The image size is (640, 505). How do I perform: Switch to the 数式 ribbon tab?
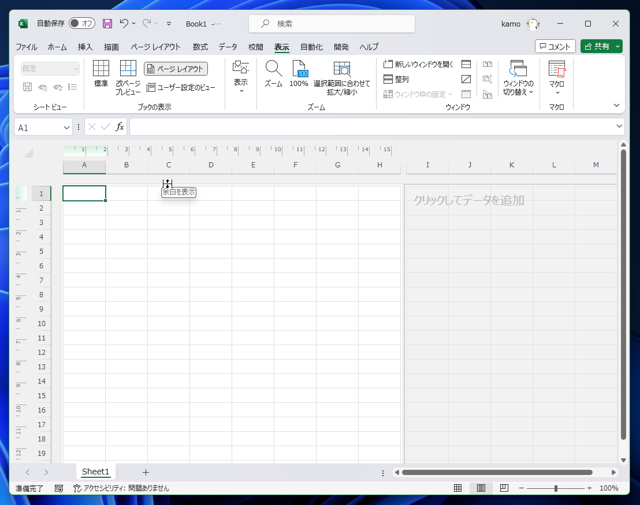(200, 47)
